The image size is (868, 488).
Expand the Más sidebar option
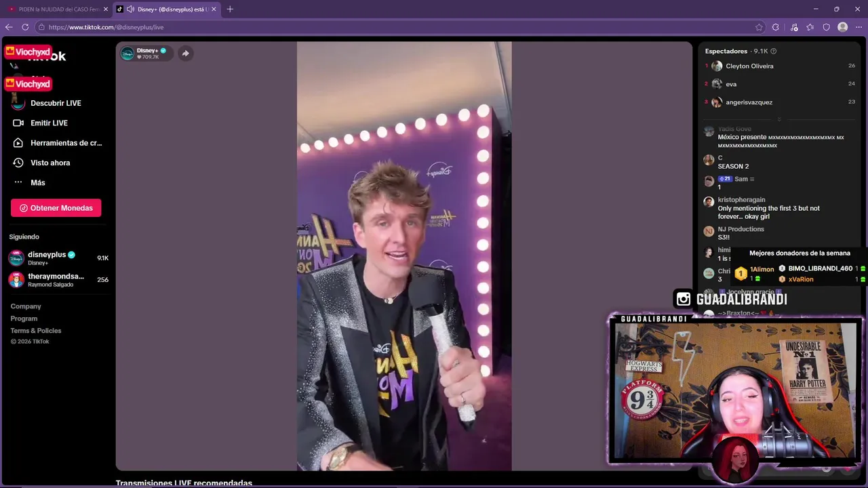pos(37,182)
